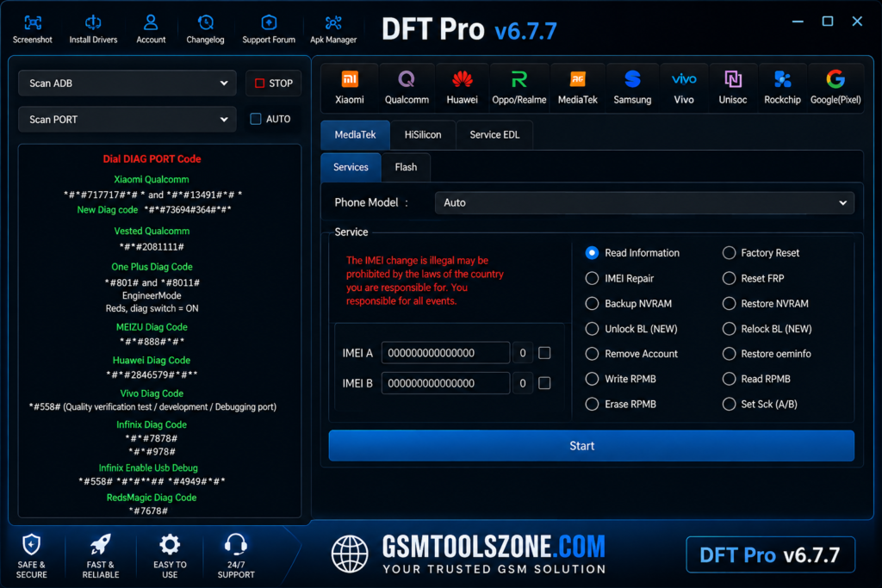Click the Easy To Use gear icon
Image resolution: width=882 pixels, height=588 pixels.
[170, 544]
